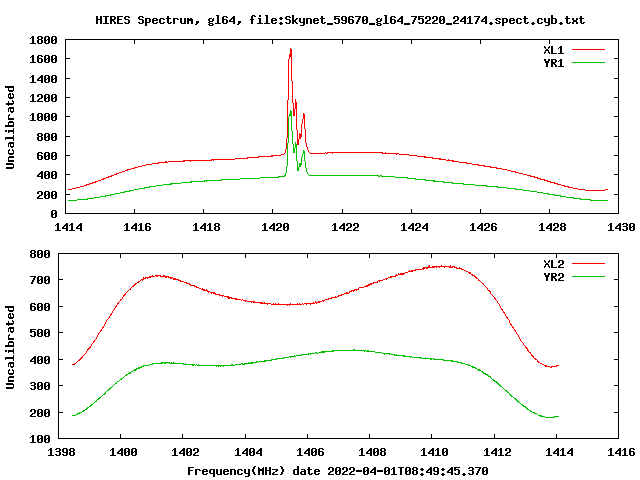The width and height of the screenshot is (640, 480).
Task: Click the 700 tick on lower y-axis
Action: pos(40,280)
